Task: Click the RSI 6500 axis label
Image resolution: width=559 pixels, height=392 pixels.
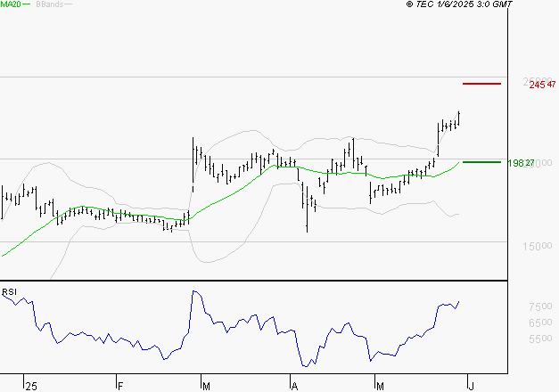Action: pos(540,323)
